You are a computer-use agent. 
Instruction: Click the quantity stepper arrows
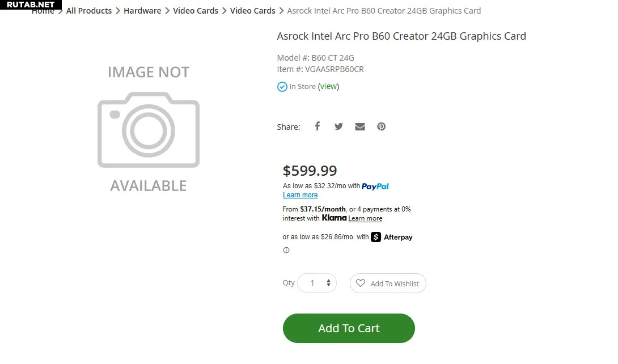328,283
